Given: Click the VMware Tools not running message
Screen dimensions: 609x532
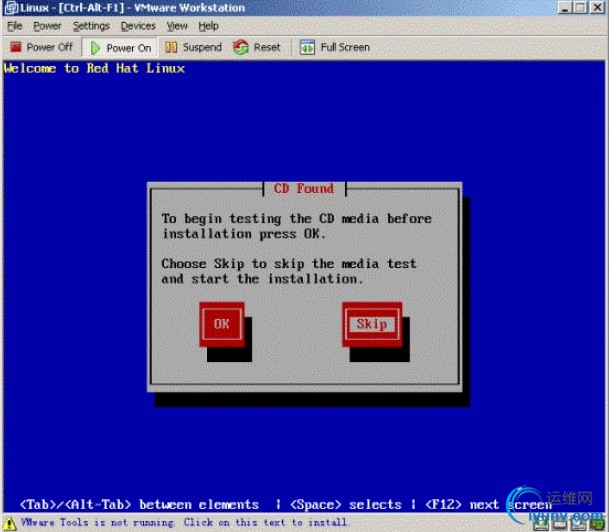Looking at the screenshot, I should click(183, 522).
